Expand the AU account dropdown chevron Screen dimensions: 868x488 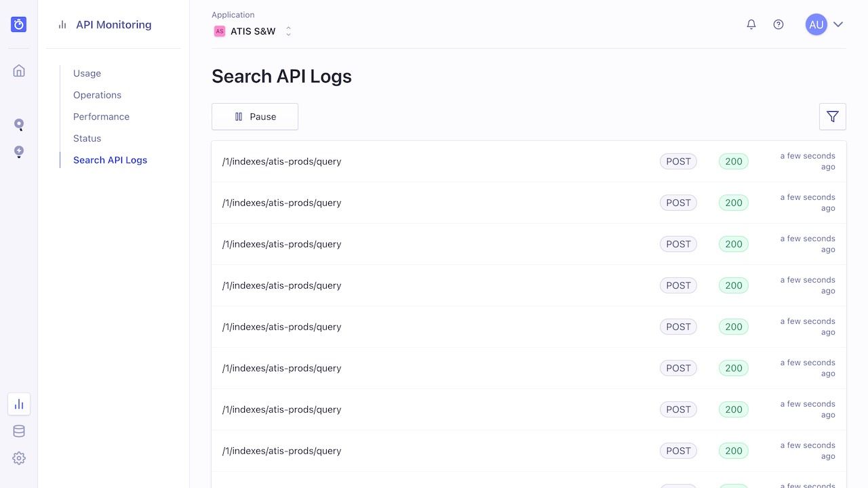pyautogui.click(x=838, y=24)
